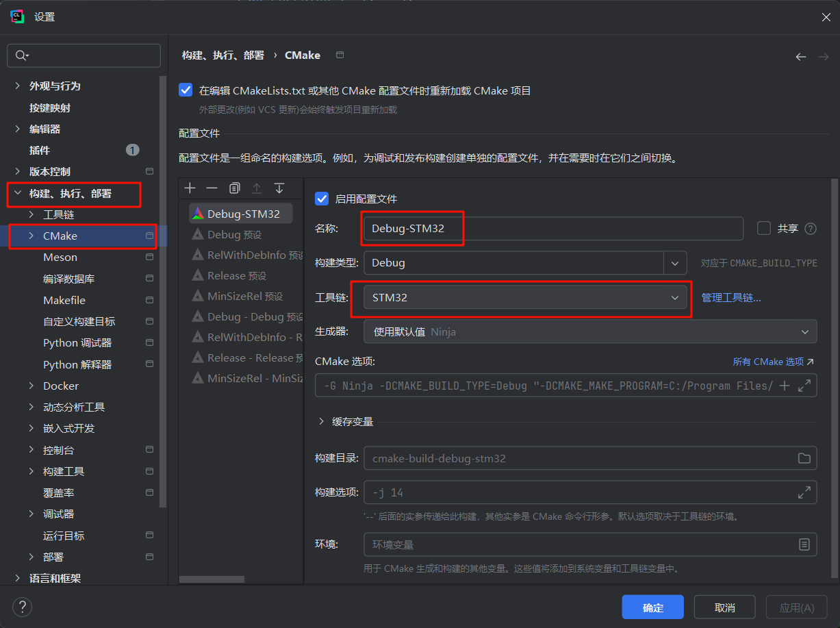Select 按键映射 in settings tree

tap(49, 108)
